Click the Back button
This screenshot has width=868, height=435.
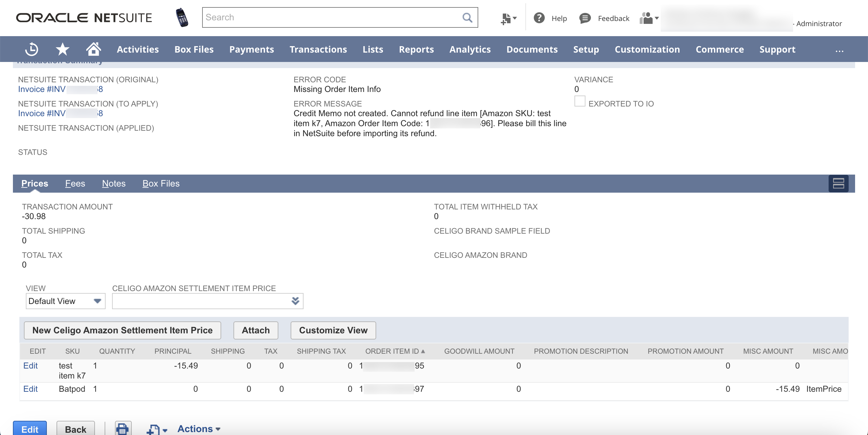[76, 429]
